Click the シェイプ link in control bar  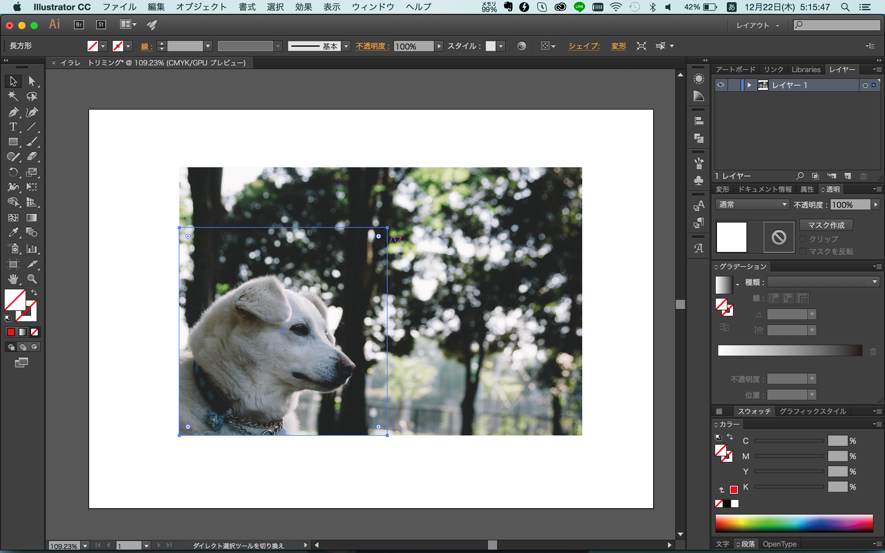(584, 46)
